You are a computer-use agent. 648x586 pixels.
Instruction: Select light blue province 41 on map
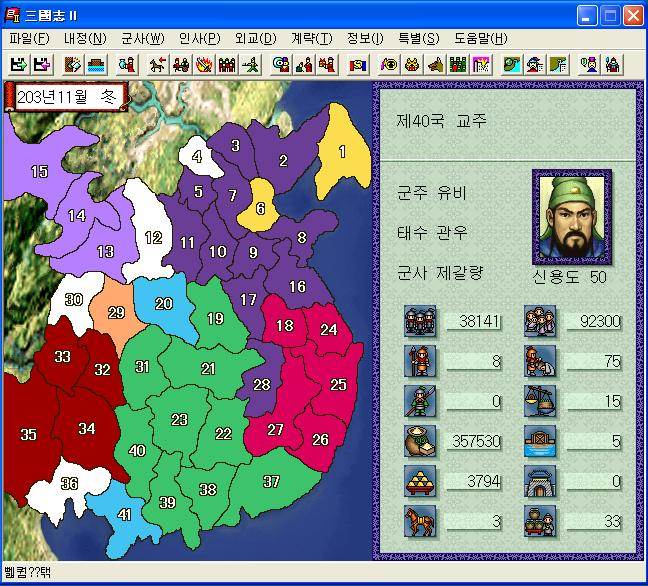pyautogui.click(x=124, y=515)
